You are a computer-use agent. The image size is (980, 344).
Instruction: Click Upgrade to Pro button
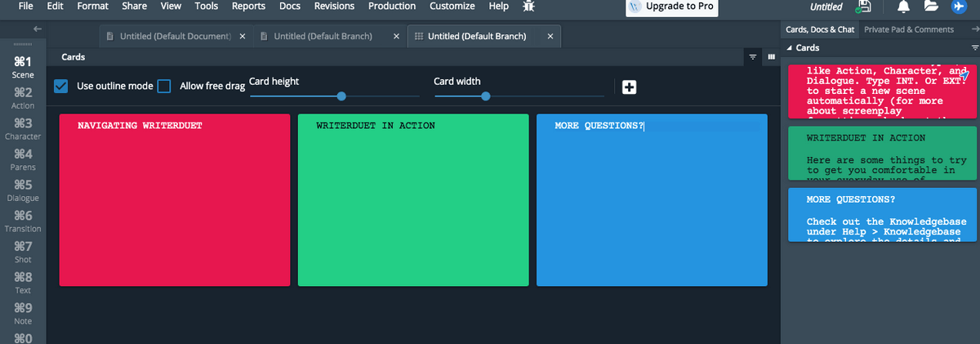671,7
